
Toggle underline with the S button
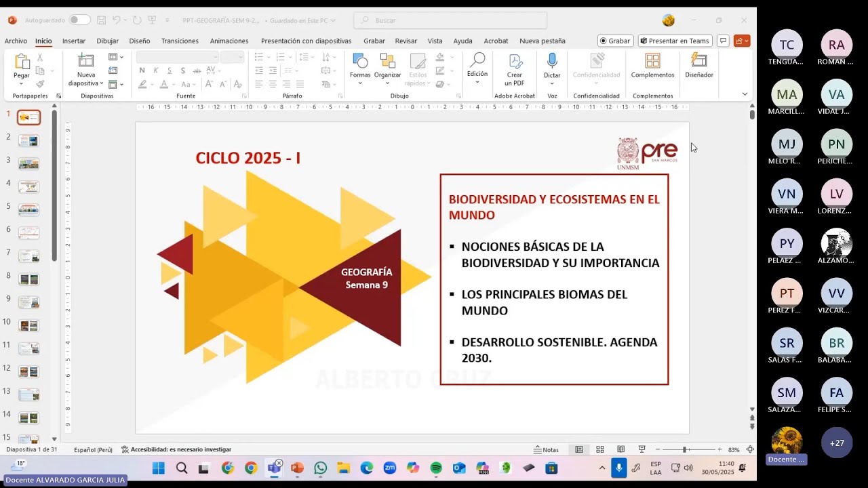[169, 70]
